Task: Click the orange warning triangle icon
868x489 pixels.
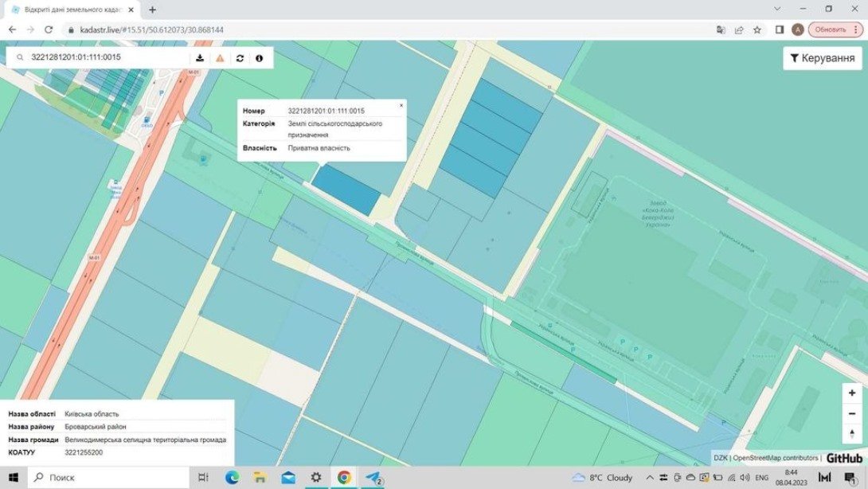Action: pos(220,58)
